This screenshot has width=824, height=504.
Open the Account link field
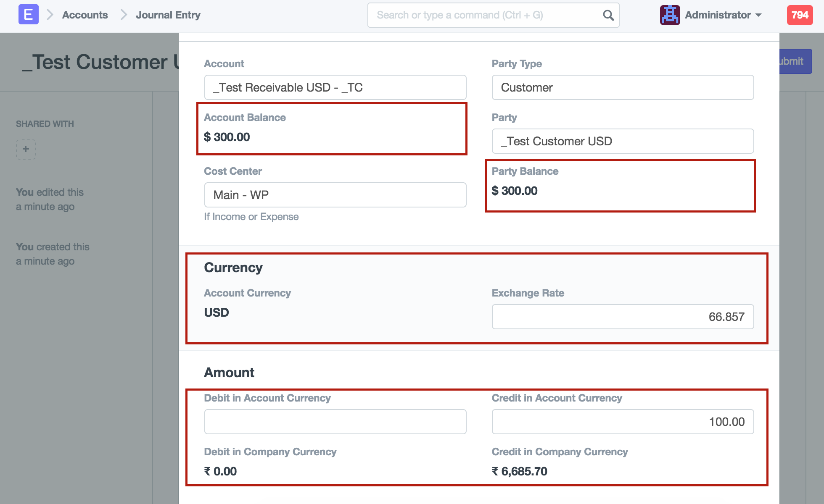coord(335,87)
